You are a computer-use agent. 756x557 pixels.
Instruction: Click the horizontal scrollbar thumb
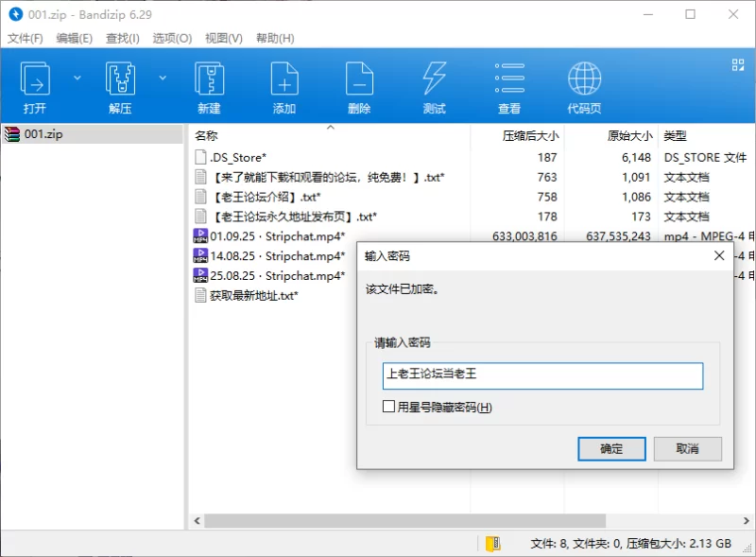pyautogui.click(x=405, y=521)
